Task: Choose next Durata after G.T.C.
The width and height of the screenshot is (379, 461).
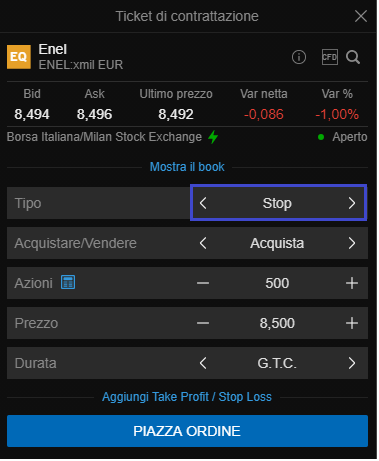Action: [353, 364]
